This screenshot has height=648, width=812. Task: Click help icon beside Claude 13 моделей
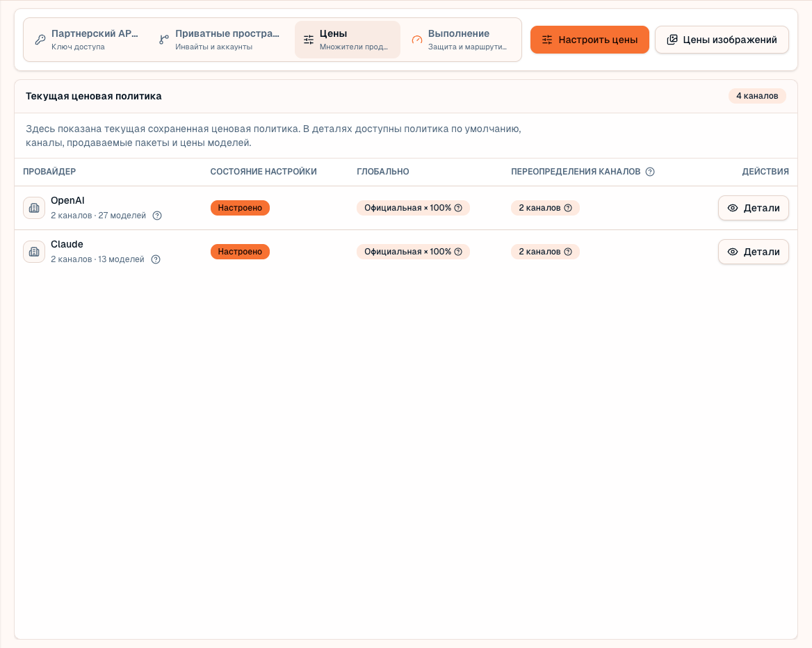point(156,259)
